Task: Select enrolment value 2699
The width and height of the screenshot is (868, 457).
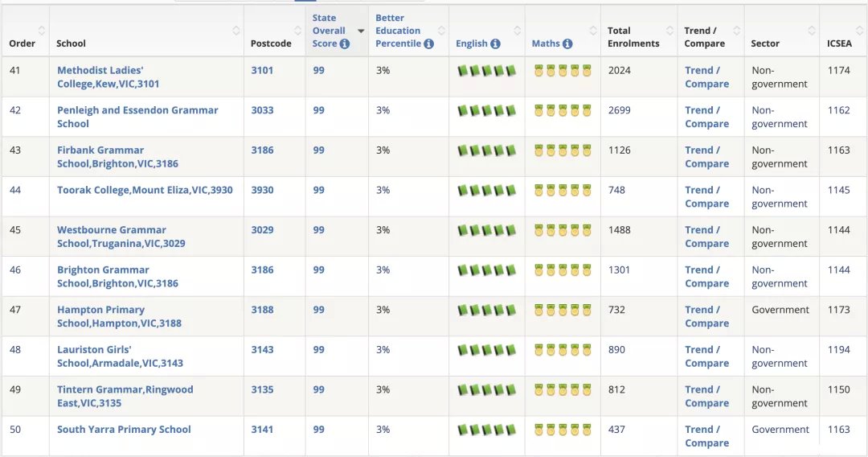Action: coord(620,110)
